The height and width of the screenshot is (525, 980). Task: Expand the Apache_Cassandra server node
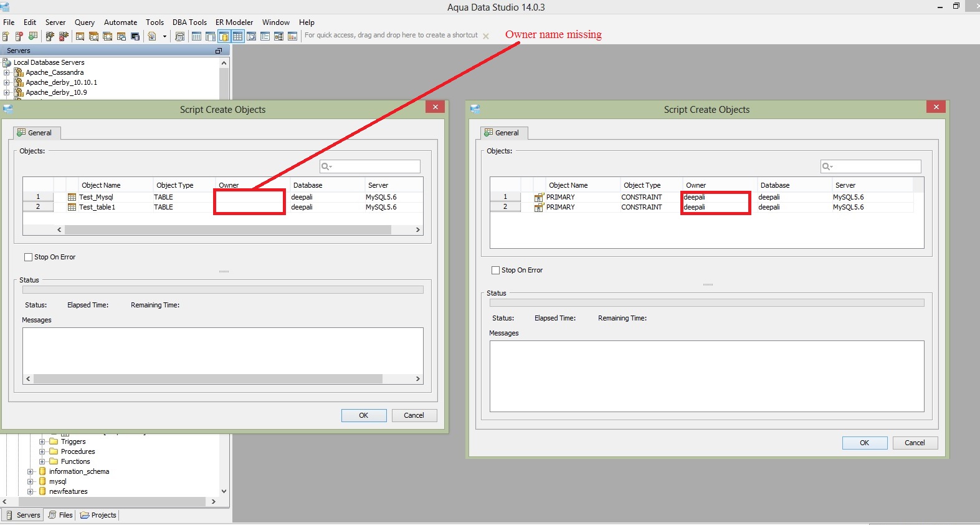click(x=7, y=72)
